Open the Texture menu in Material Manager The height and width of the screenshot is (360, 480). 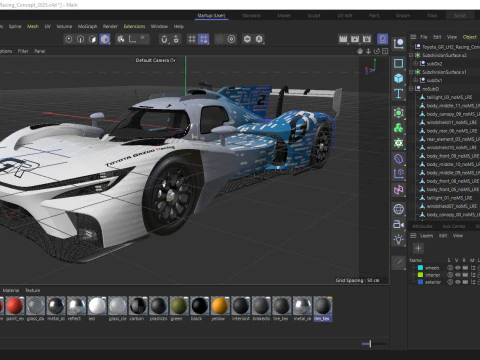click(33, 290)
